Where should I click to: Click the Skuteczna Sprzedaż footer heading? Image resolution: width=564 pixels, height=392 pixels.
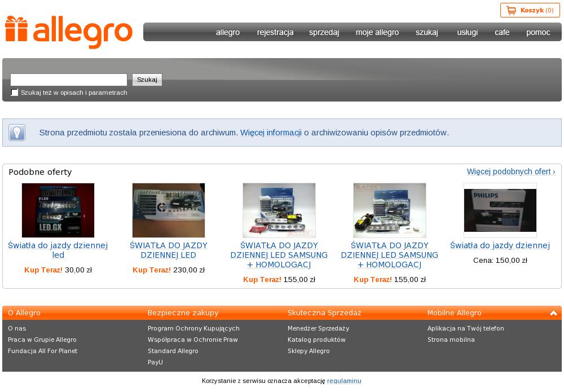click(x=324, y=313)
